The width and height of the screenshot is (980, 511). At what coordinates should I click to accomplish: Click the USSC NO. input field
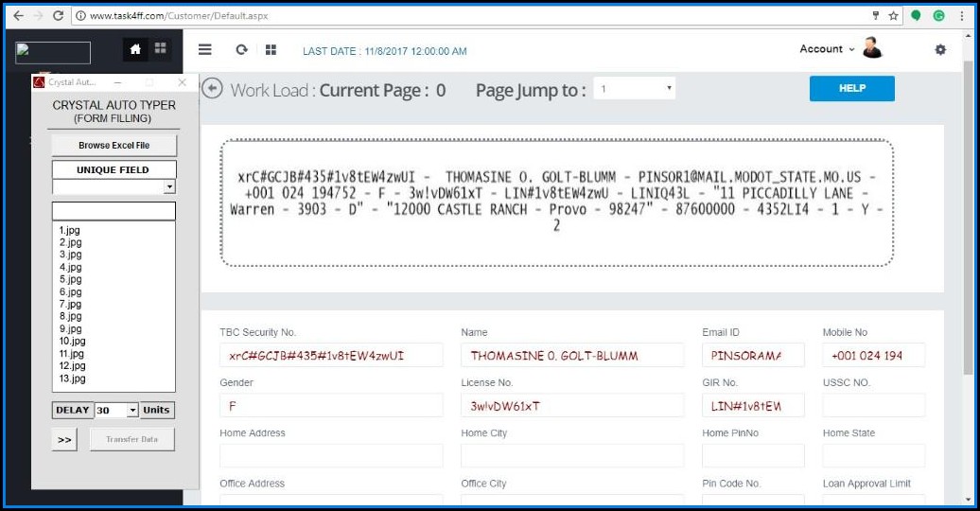pos(873,406)
